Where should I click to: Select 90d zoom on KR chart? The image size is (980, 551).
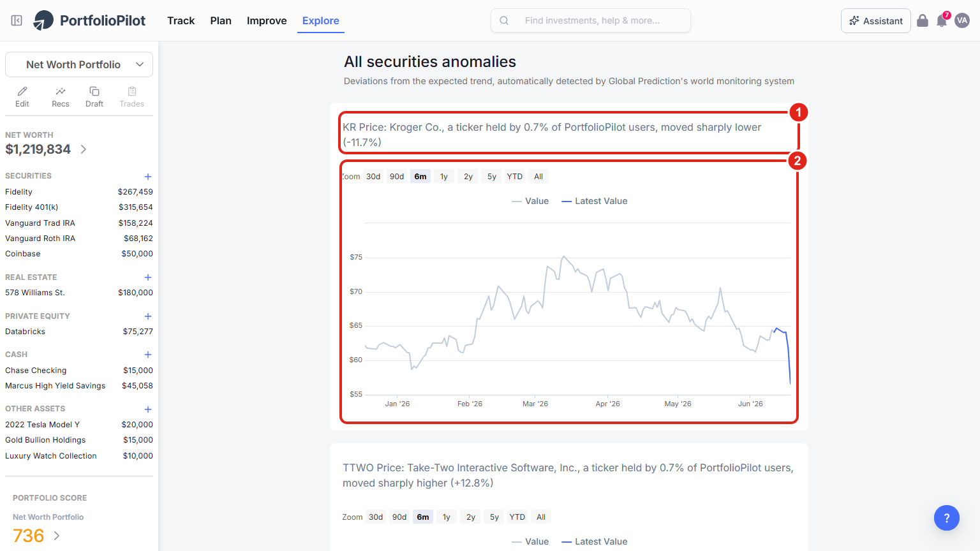point(397,177)
